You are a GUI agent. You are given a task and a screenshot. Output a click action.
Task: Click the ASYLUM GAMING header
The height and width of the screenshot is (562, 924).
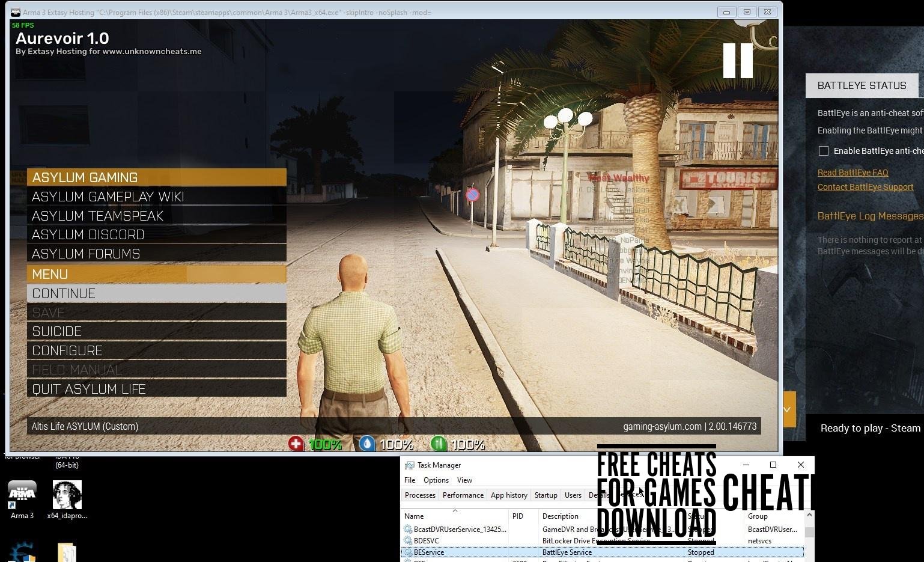click(156, 177)
